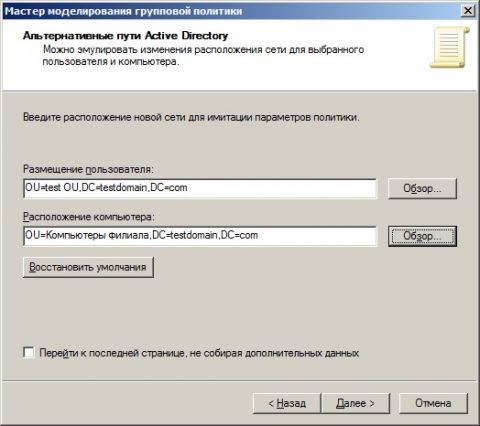This screenshot has height=426, width=480.
Task: Click the Расположение компьютера label
Action: click(x=89, y=217)
